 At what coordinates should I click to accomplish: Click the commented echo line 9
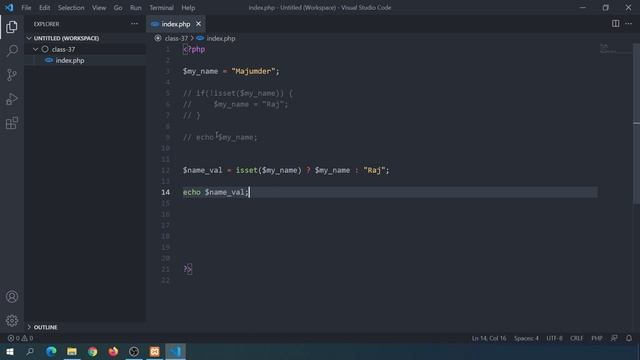click(220, 137)
